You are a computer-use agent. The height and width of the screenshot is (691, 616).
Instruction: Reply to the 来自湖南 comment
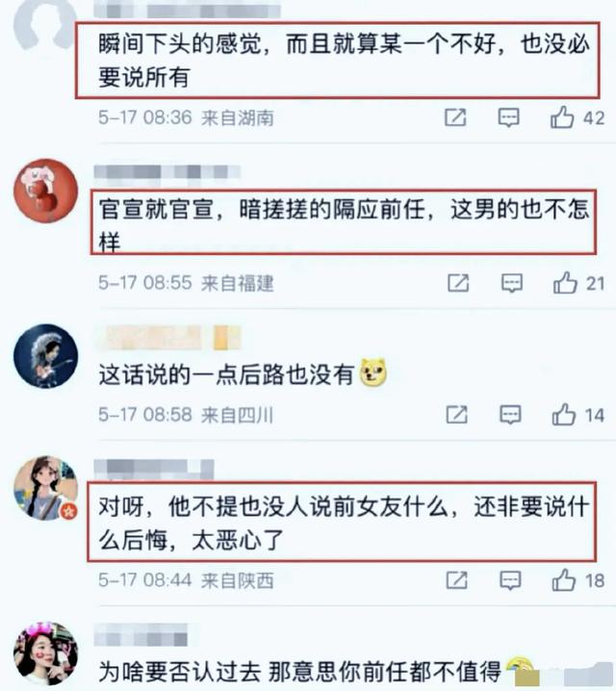[x=508, y=117]
